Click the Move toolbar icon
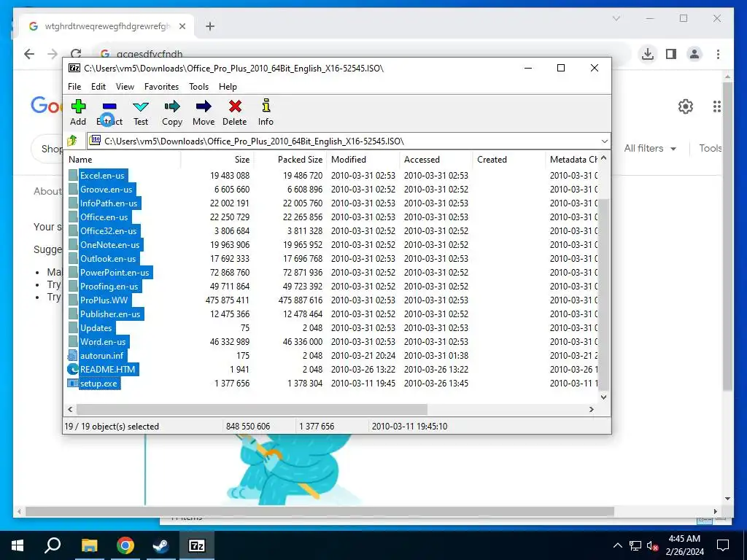Image resolution: width=747 pixels, height=560 pixels. (x=204, y=106)
